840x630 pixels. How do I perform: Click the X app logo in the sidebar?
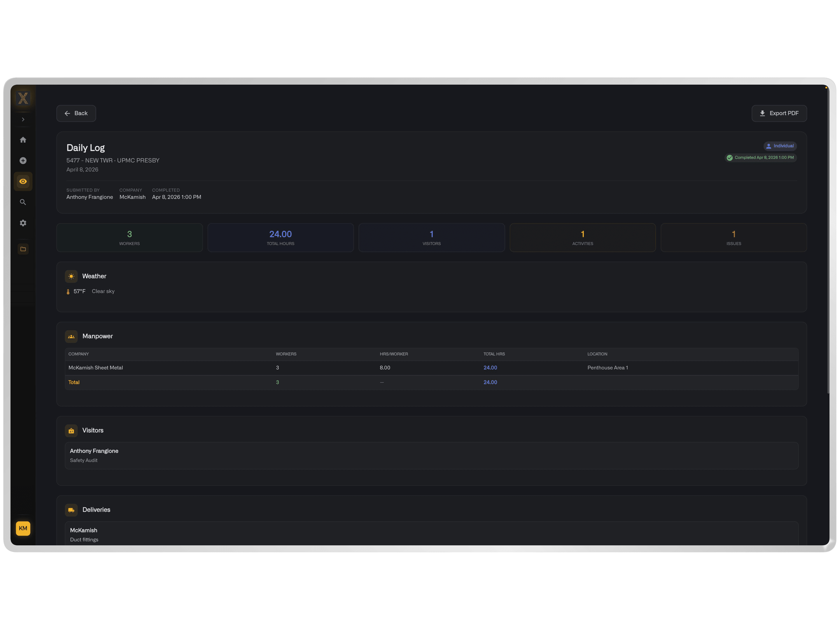[23, 98]
